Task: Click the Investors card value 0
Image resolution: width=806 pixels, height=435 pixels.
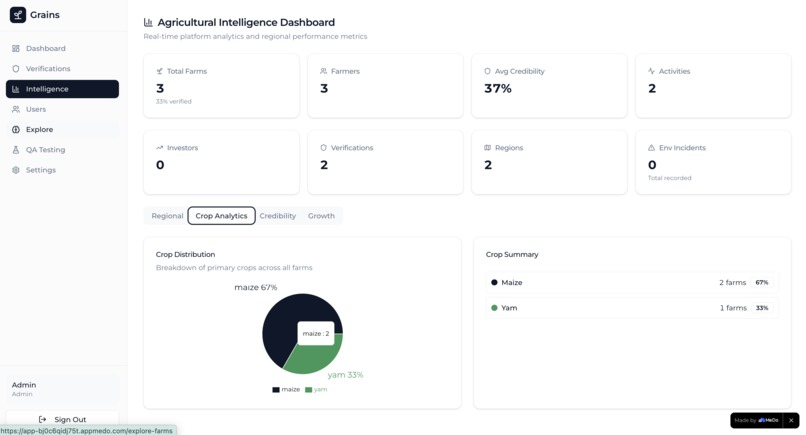Action: [x=160, y=165]
